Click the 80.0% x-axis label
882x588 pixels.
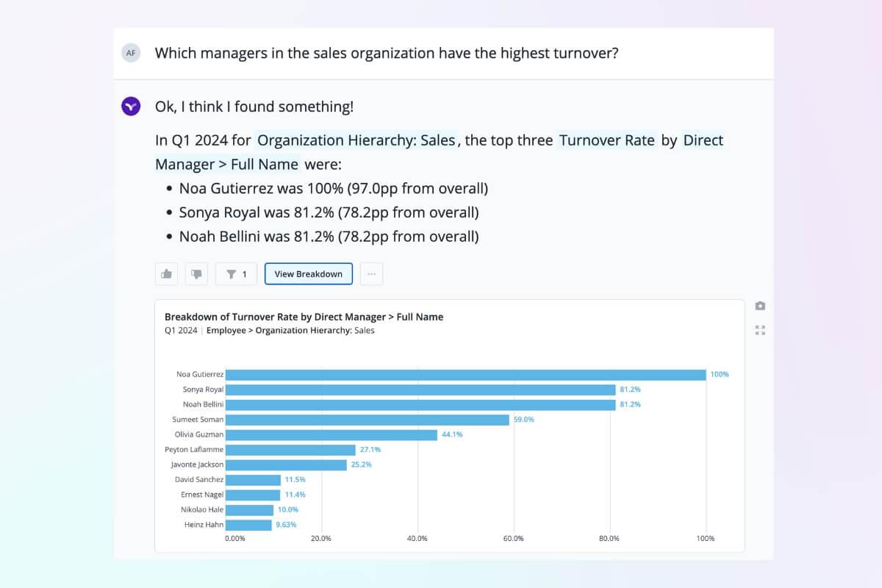[x=609, y=539]
